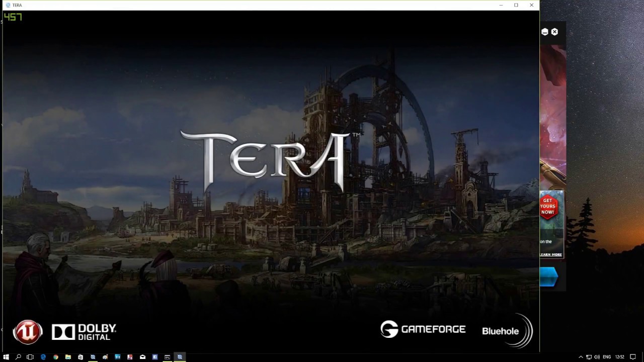Close the launcher window with hexagon X
The image size is (644, 362).
(554, 32)
